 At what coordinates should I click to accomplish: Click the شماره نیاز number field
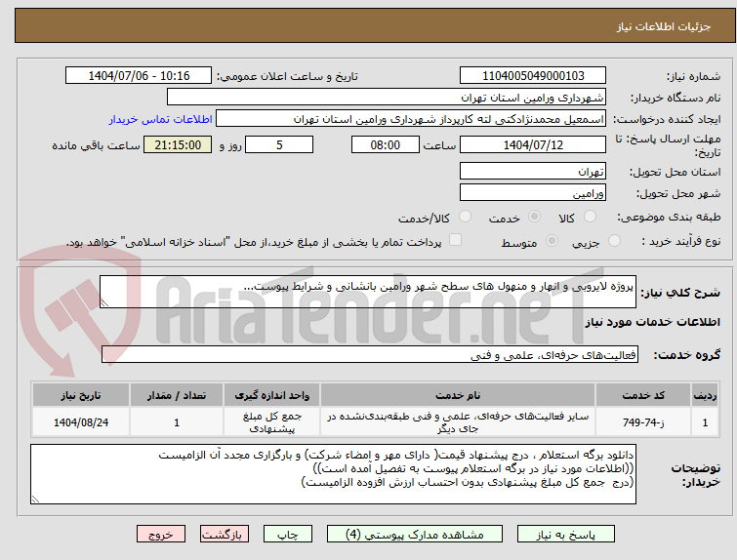click(x=533, y=76)
